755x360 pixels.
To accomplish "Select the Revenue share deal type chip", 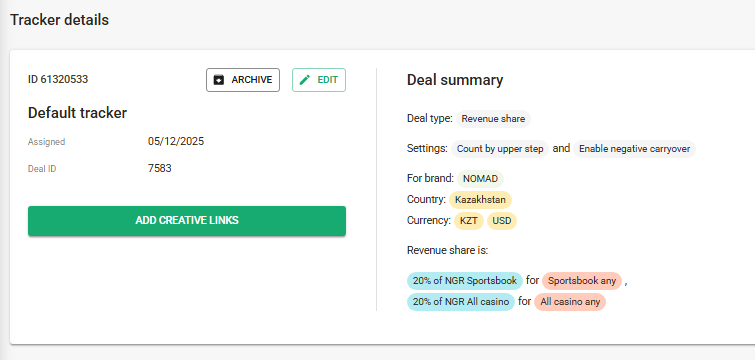I will (x=493, y=119).
